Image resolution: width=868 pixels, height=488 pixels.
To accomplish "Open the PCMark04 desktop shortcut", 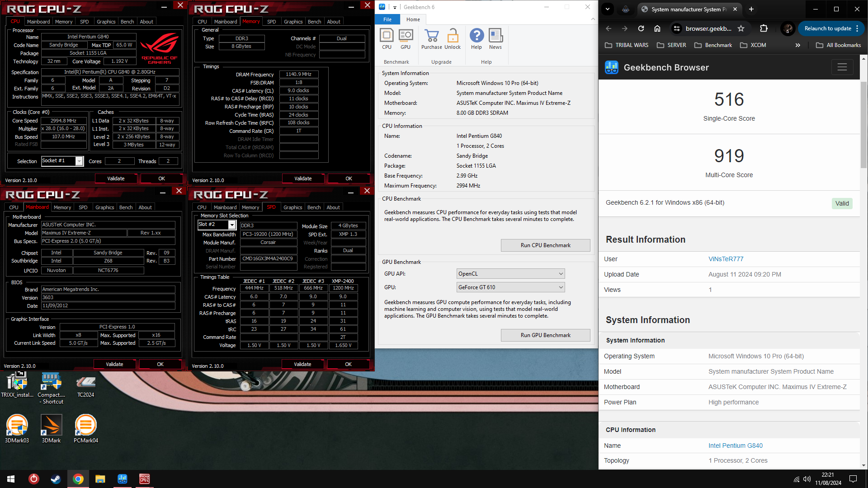I will click(86, 428).
